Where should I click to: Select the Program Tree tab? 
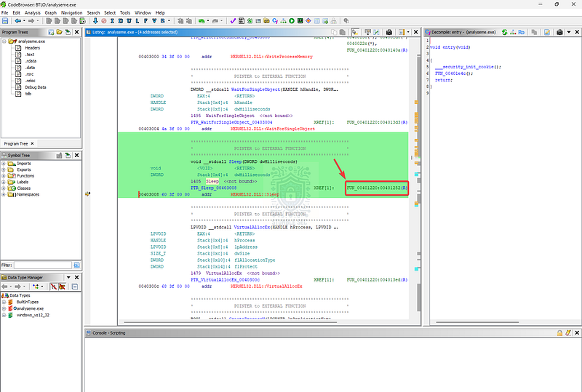click(16, 144)
